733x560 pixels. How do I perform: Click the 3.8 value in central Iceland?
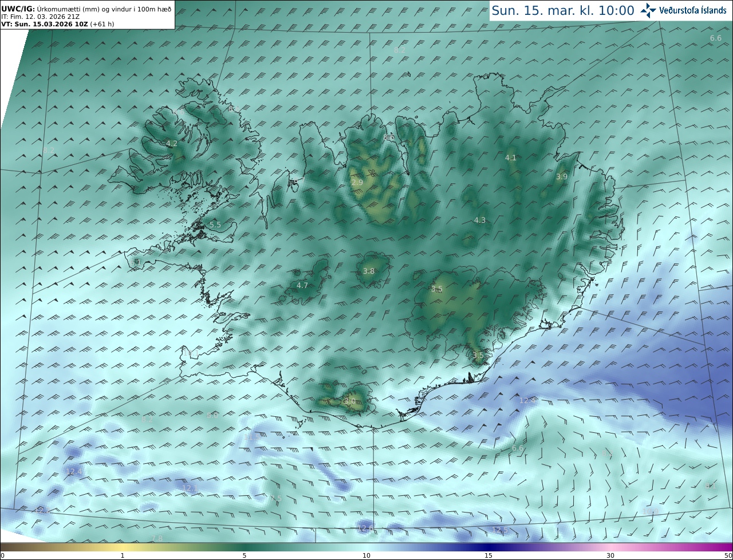pyautogui.click(x=368, y=271)
